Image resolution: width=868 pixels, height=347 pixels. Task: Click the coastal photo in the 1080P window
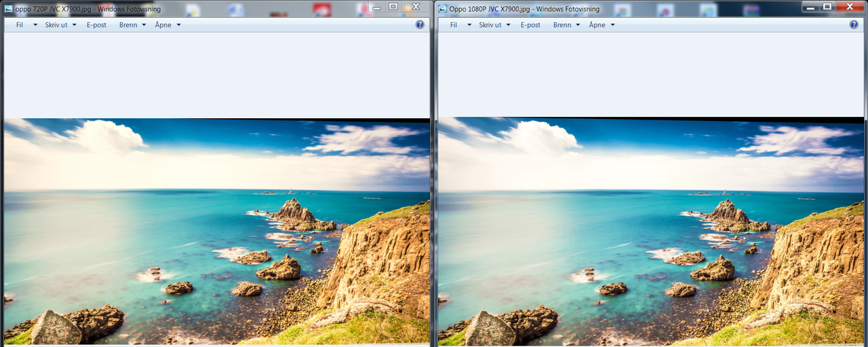pos(651,231)
